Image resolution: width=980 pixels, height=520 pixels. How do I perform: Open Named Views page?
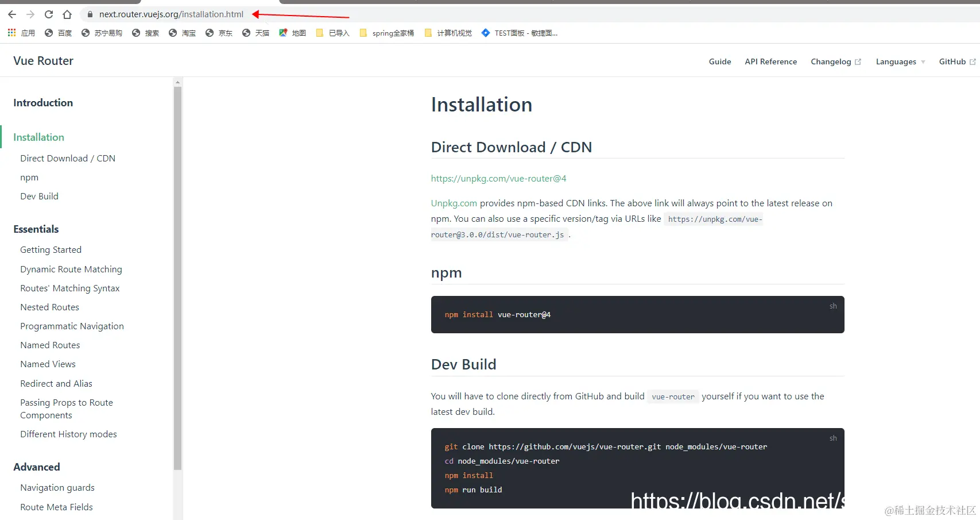[48, 364]
